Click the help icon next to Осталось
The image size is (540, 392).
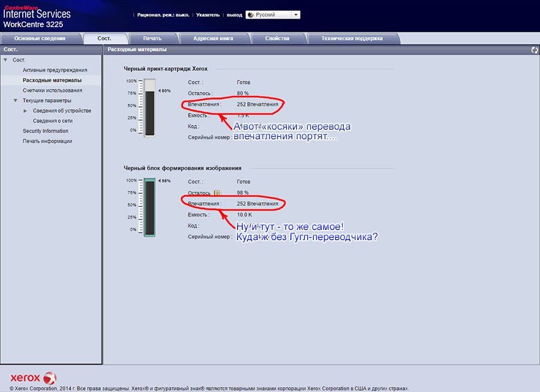click(217, 193)
